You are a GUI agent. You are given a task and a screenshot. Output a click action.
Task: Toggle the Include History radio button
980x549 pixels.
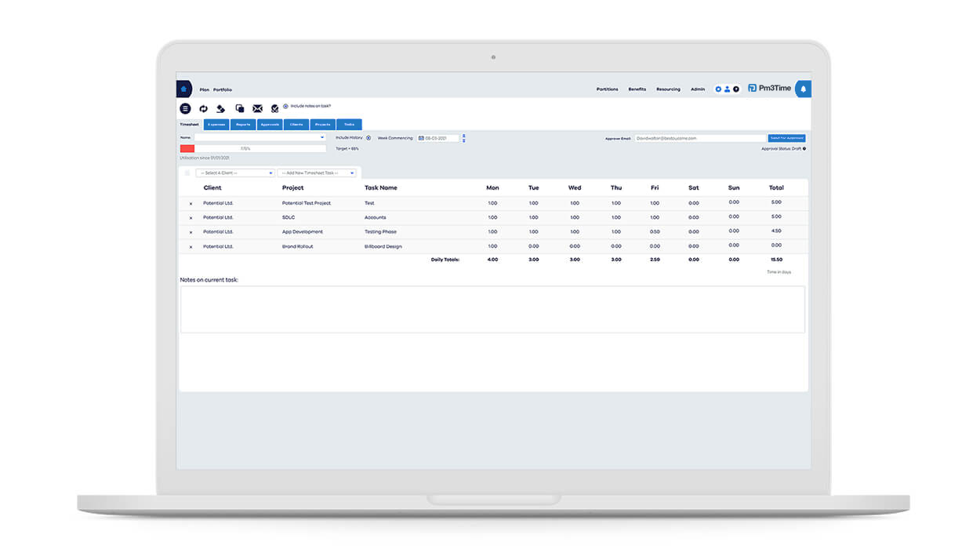click(368, 138)
